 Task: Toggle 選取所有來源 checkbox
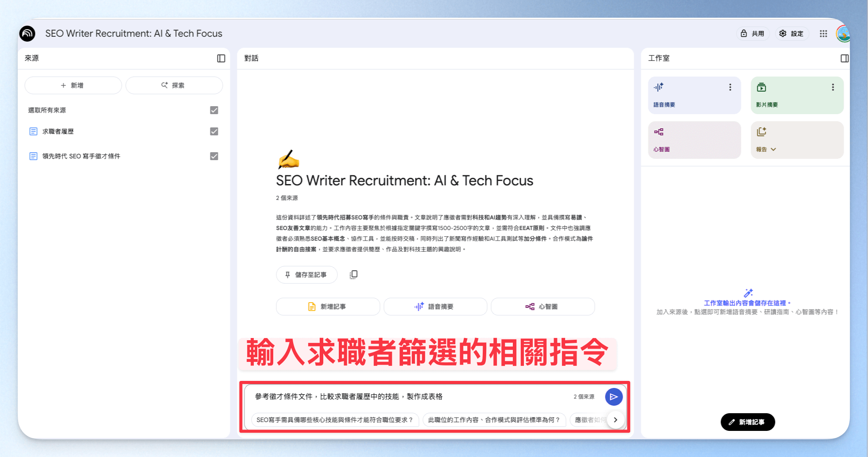pos(214,110)
